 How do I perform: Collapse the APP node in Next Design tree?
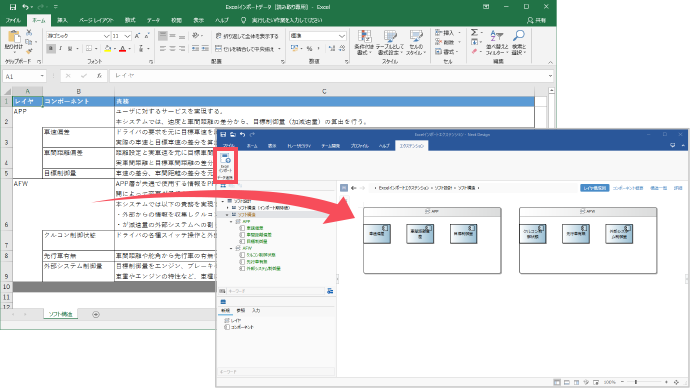click(231, 222)
